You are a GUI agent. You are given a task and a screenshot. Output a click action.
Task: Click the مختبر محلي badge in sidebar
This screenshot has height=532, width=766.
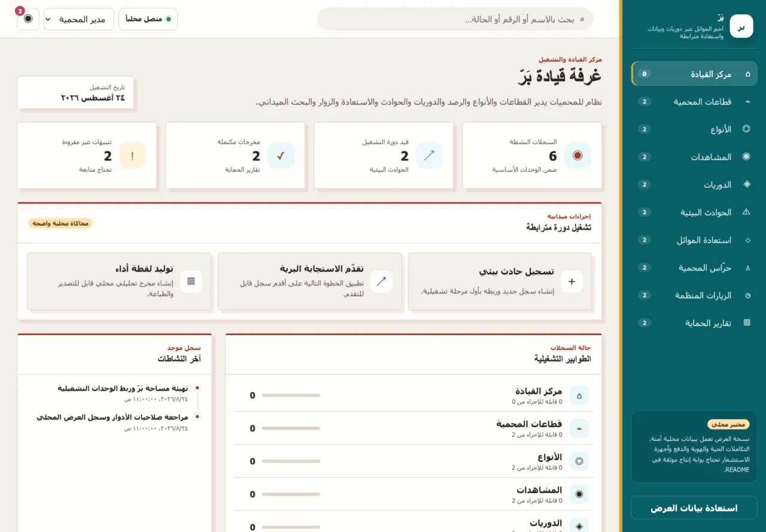pyautogui.click(x=728, y=424)
